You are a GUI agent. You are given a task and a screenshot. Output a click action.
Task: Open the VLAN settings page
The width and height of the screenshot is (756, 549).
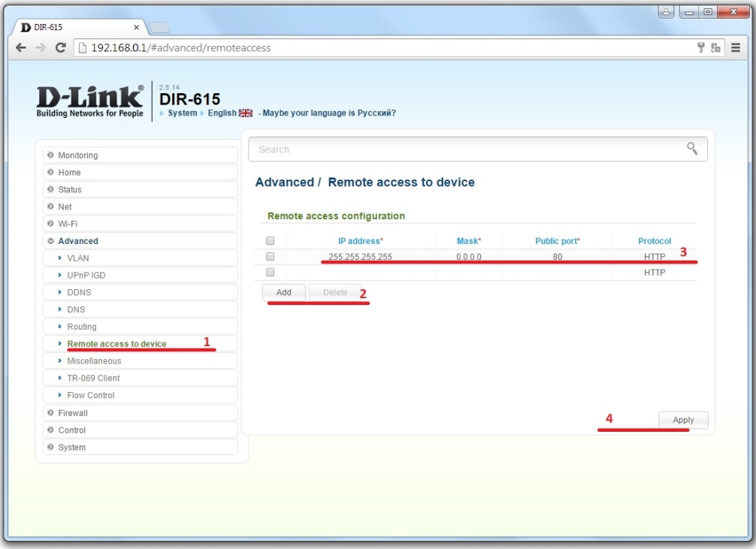tap(140, 258)
